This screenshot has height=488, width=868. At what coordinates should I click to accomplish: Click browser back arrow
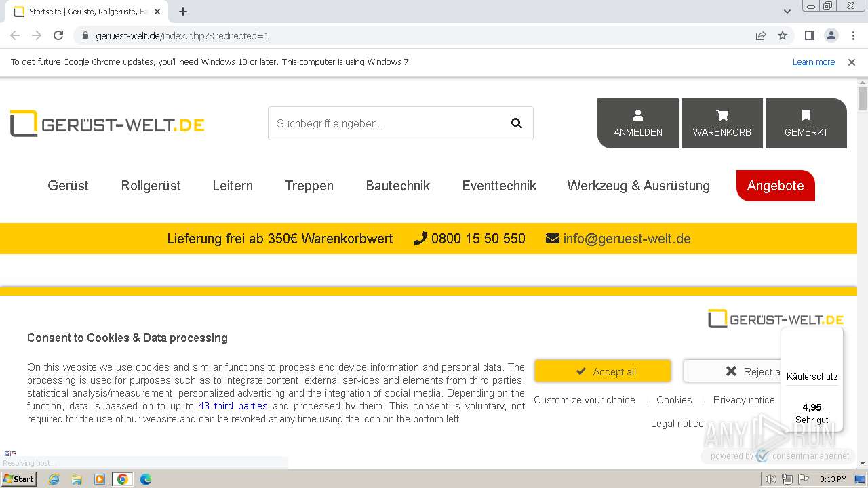tap(15, 36)
